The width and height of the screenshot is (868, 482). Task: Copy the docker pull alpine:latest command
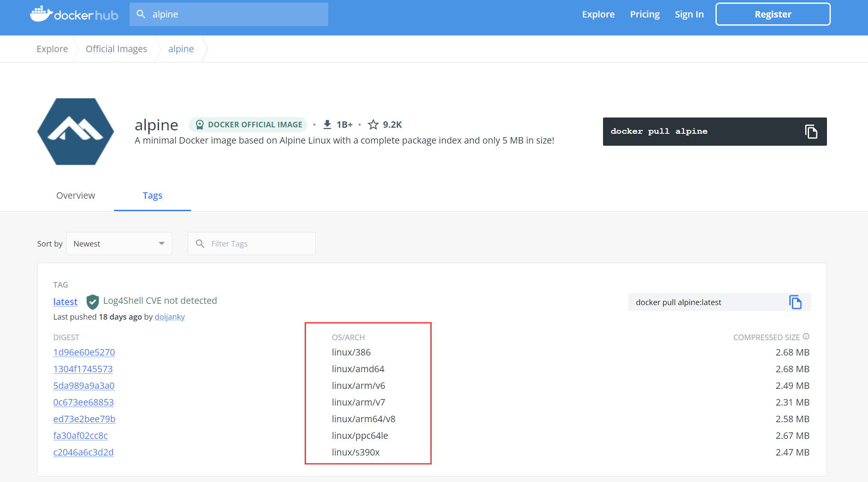pyautogui.click(x=795, y=302)
